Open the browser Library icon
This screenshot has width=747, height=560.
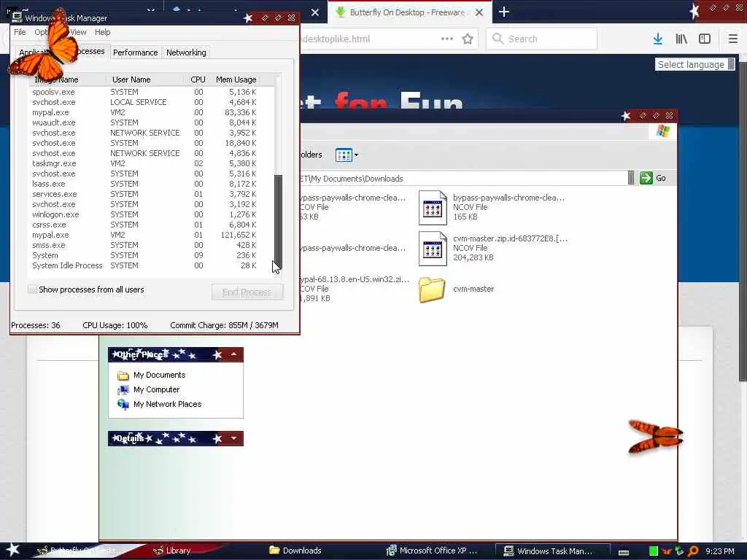click(x=681, y=39)
